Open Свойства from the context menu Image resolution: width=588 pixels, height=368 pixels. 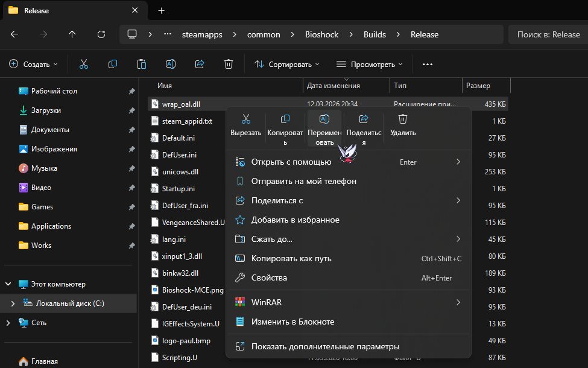pyautogui.click(x=349, y=278)
